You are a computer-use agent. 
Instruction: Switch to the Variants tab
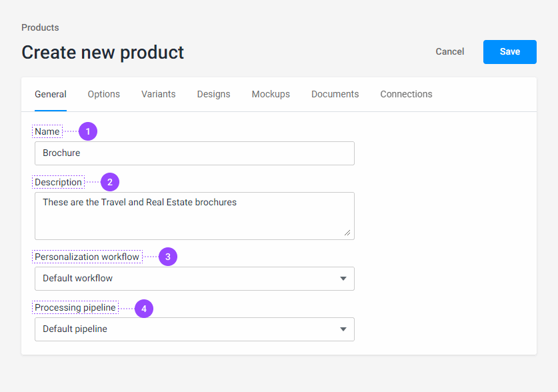click(159, 94)
